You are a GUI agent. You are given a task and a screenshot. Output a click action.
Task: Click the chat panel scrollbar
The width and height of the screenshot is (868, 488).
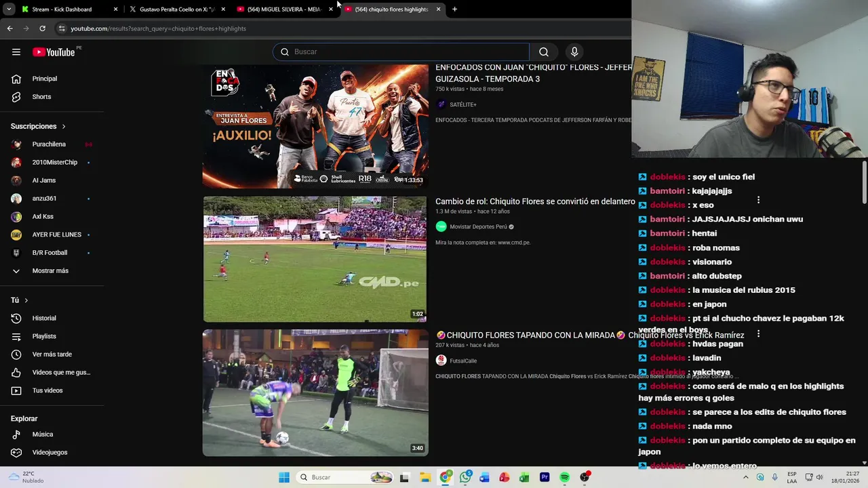click(x=865, y=183)
